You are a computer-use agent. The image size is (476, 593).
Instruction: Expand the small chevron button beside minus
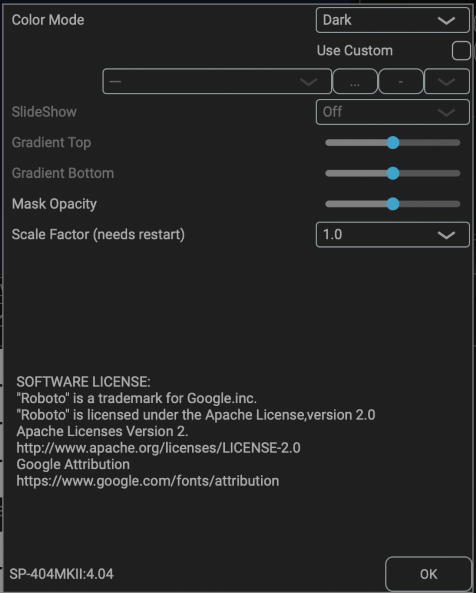pos(447,81)
